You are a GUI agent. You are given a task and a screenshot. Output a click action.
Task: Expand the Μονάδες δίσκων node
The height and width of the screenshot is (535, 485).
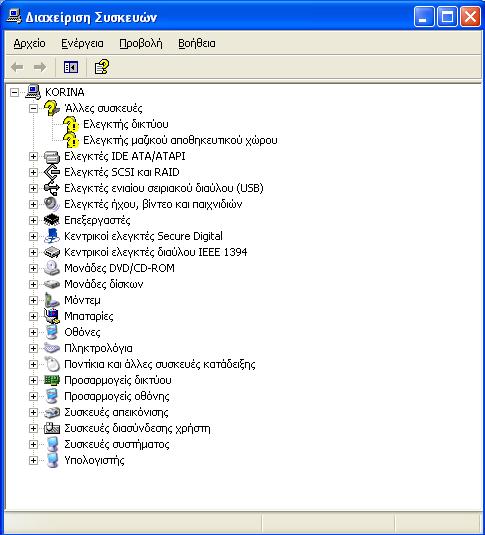click(33, 285)
